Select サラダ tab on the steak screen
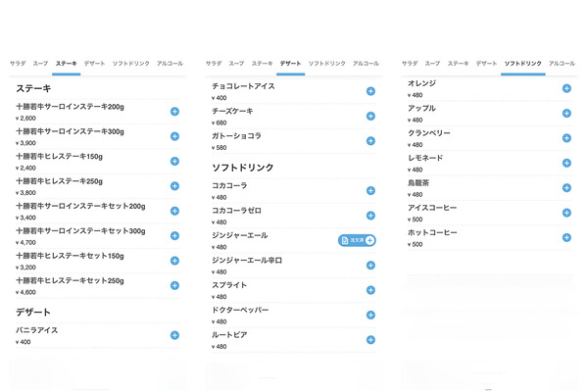This screenshot has height=392, width=588. (18, 64)
